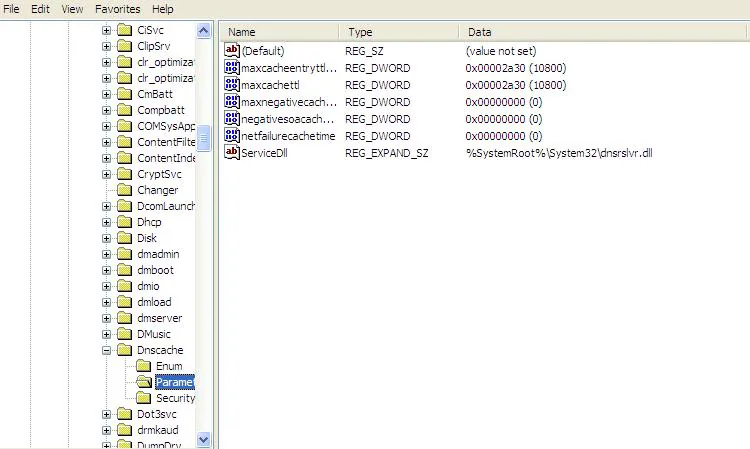Sort values by the Name column header
This screenshot has width=750, height=449.
(279, 32)
